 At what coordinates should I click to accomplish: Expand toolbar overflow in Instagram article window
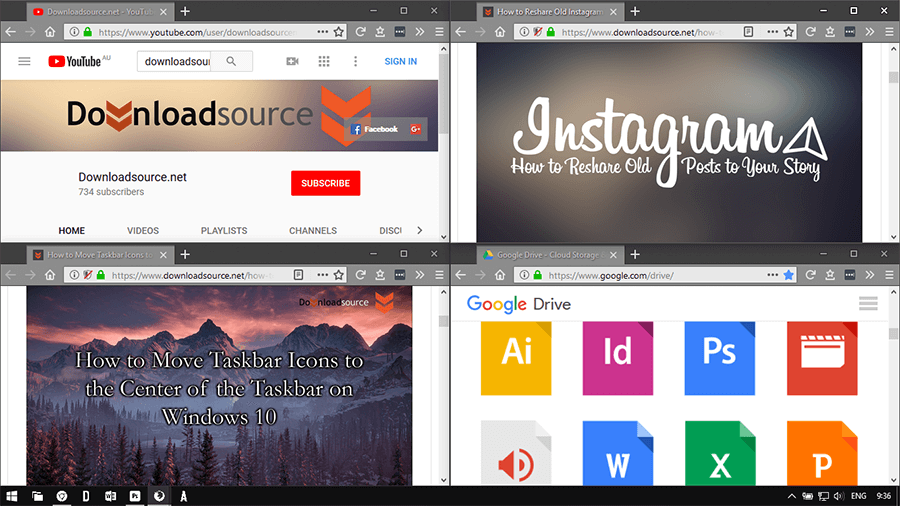[x=870, y=32]
